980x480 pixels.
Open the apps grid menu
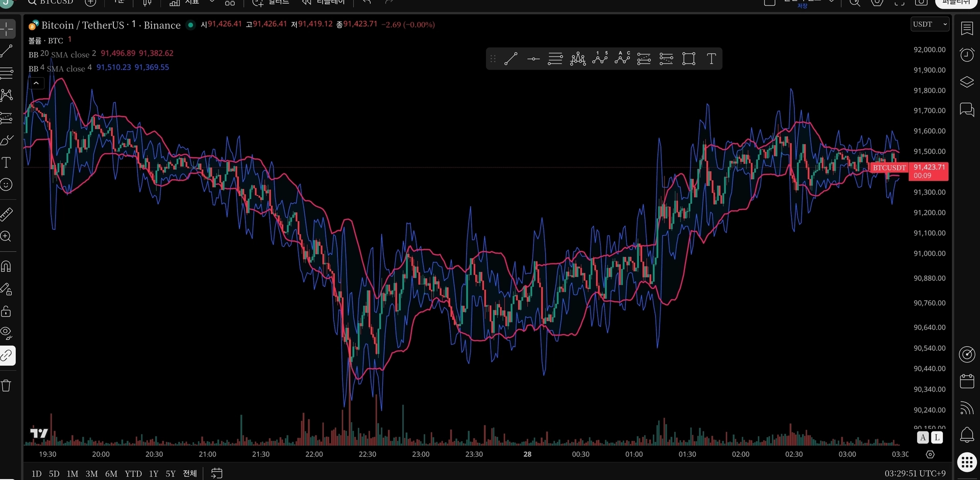click(967, 462)
